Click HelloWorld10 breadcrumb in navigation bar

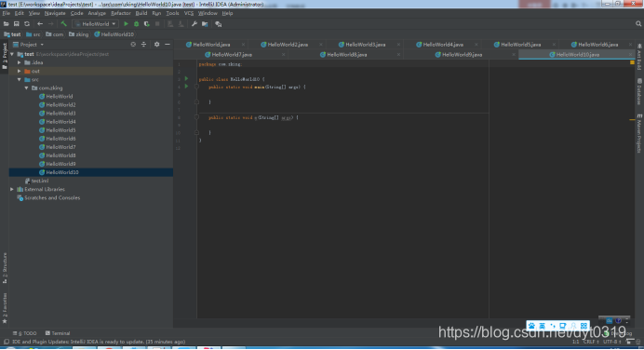114,34
